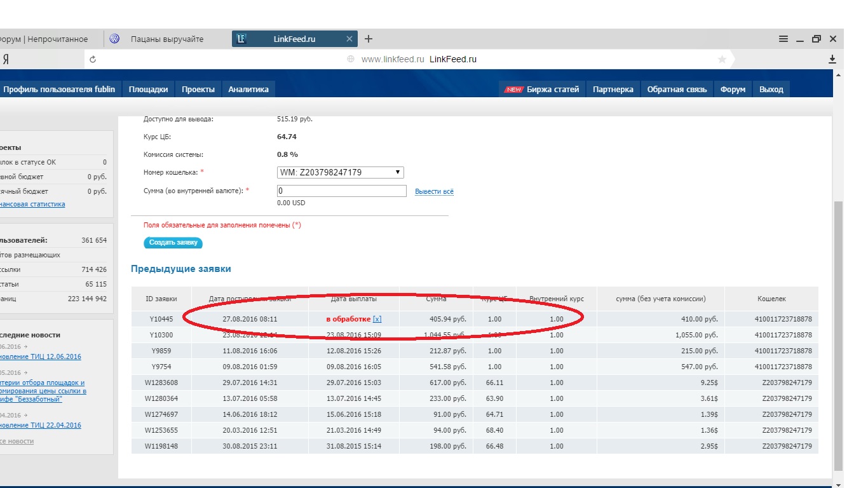Click the 'Внутренний курс' column header
This screenshot has height=488, width=868.
pyautogui.click(x=557, y=299)
